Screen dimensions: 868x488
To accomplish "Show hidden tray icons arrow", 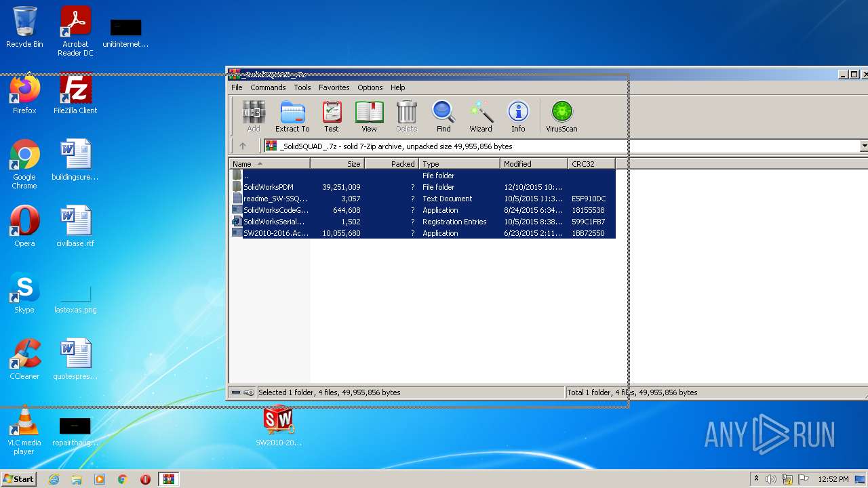I will [756, 479].
